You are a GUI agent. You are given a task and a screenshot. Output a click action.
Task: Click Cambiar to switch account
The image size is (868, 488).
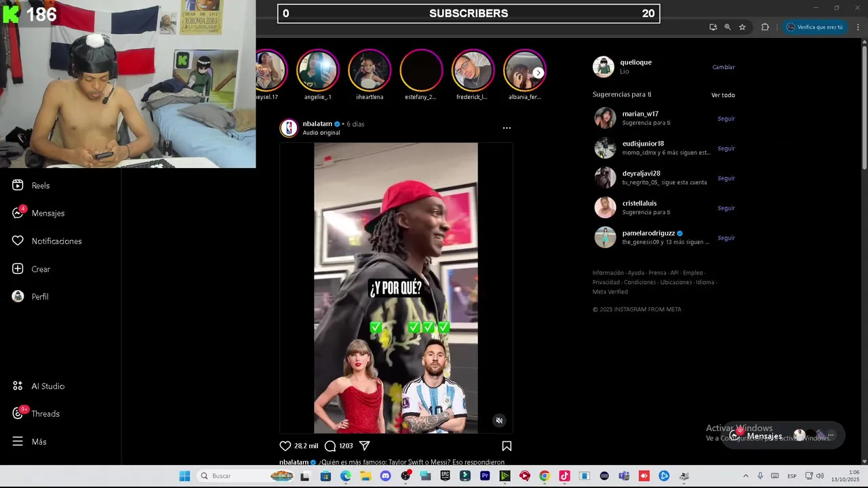[x=724, y=67]
